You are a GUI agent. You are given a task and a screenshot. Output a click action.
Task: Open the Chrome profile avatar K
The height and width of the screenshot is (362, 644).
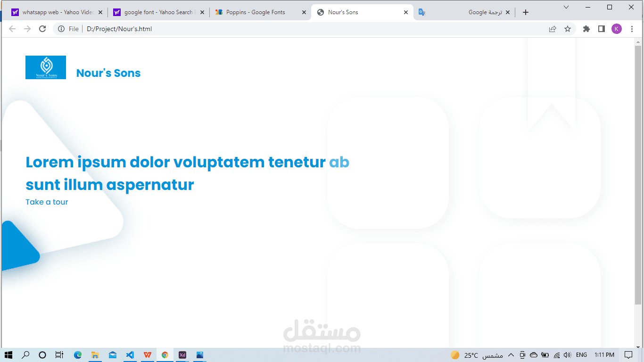tap(617, 29)
